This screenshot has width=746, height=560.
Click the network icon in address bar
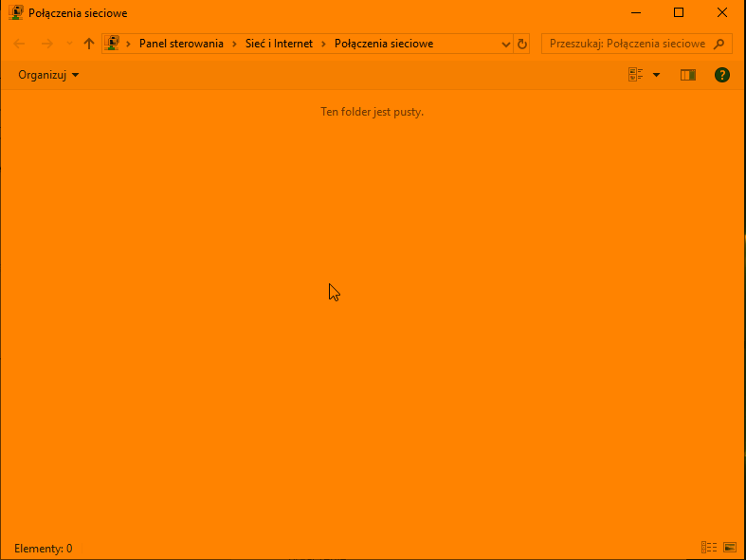tap(113, 44)
